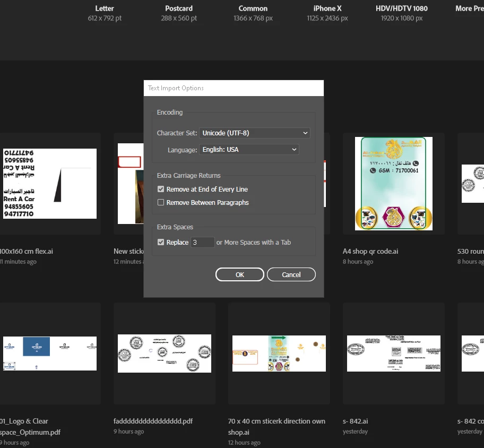The height and width of the screenshot is (448, 484).
Task: Open the Character Set dropdown
Action: 255,133
